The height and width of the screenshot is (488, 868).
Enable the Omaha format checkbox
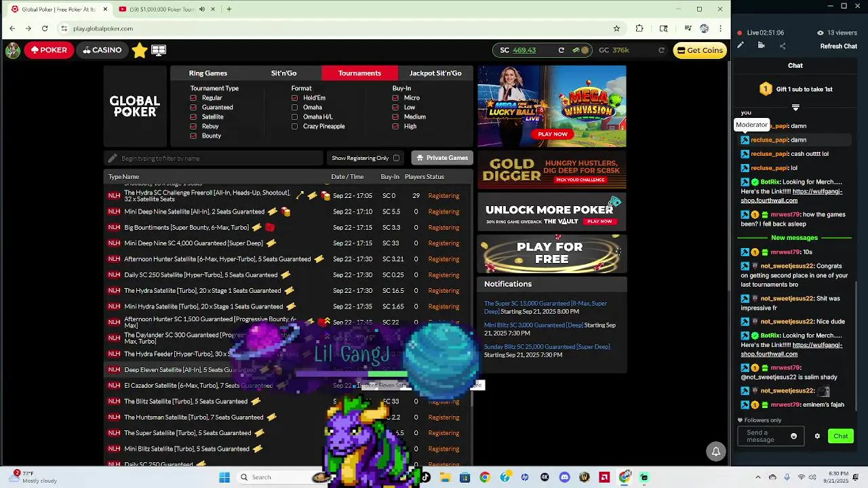point(294,107)
